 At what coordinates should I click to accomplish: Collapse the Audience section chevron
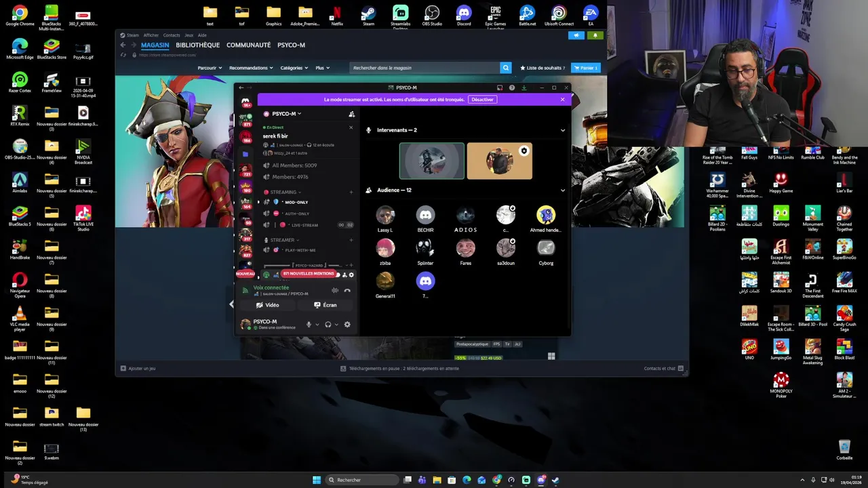[562, 190]
